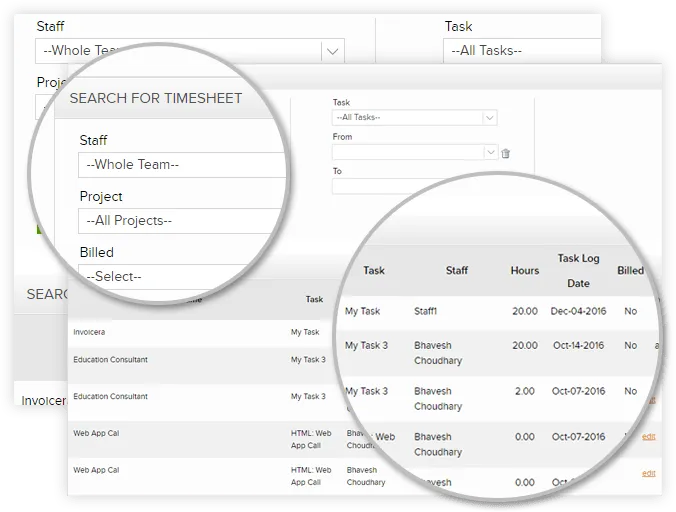This screenshot has width=676, height=512.
Task: Expand the small --All Tasks-- dropdown under Task
Action: (x=414, y=117)
